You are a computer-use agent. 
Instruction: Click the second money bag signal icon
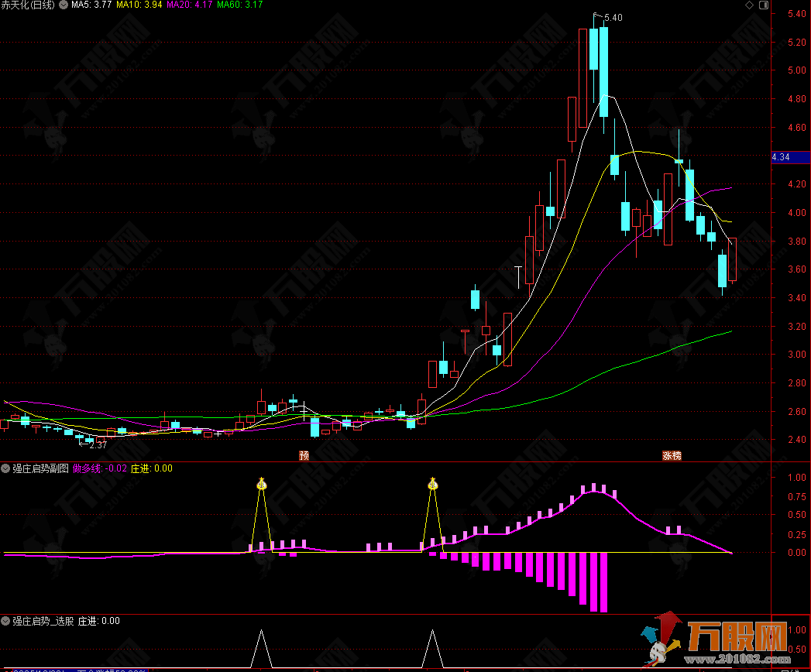tap(432, 485)
